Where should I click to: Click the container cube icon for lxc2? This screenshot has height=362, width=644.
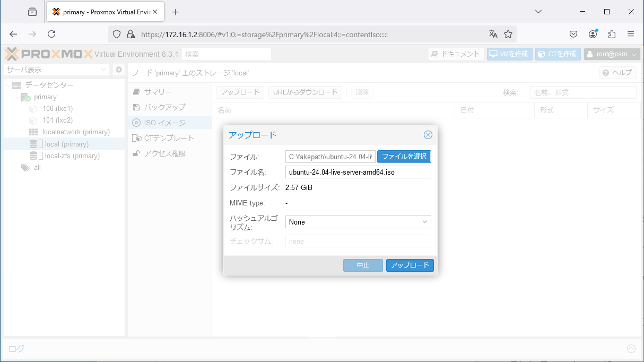(33, 120)
